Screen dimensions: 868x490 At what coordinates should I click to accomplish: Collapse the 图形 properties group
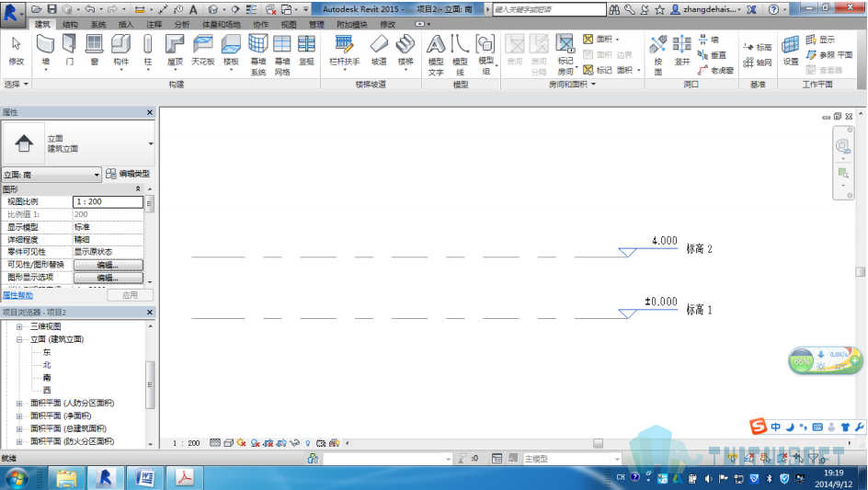(x=138, y=188)
